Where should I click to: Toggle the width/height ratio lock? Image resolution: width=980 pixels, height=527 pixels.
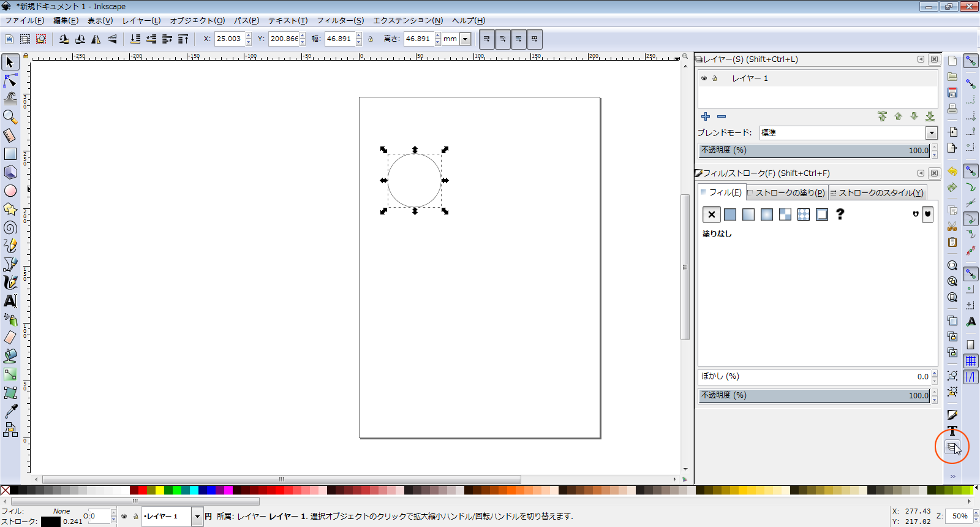[371, 39]
